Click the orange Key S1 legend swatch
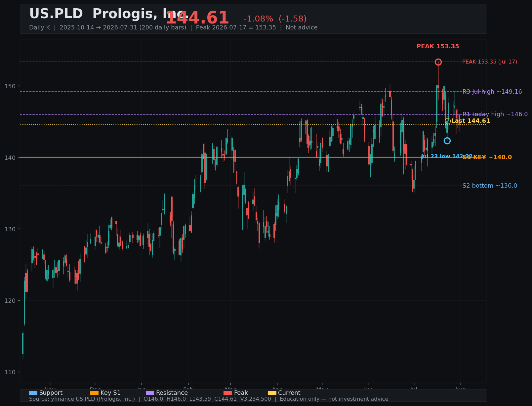532x406 pixels. 94,393
